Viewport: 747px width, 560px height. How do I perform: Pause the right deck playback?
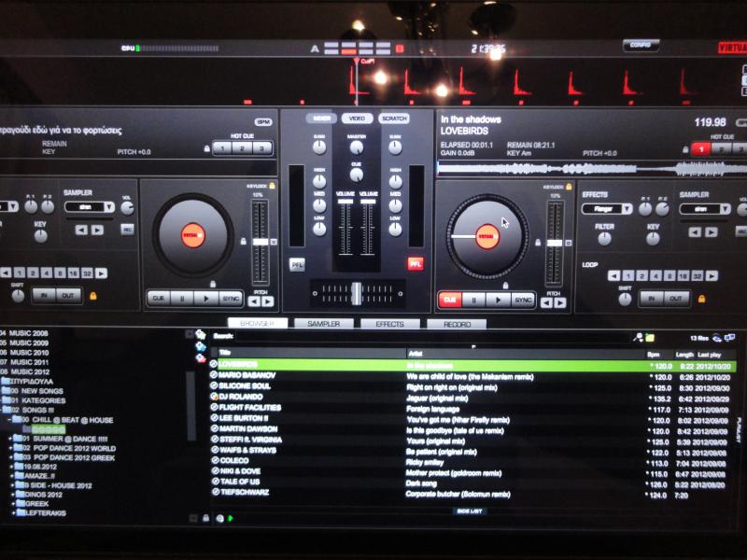click(475, 300)
